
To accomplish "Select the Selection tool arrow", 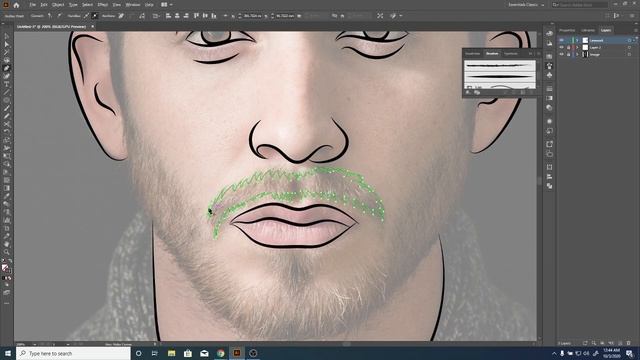I will coord(7,37).
